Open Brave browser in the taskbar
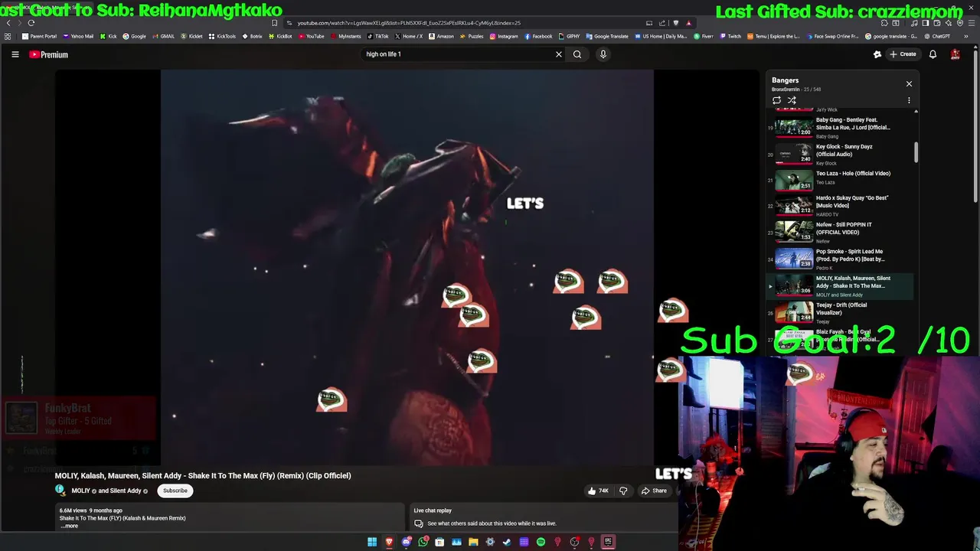The width and height of the screenshot is (980, 551). click(389, 542)
